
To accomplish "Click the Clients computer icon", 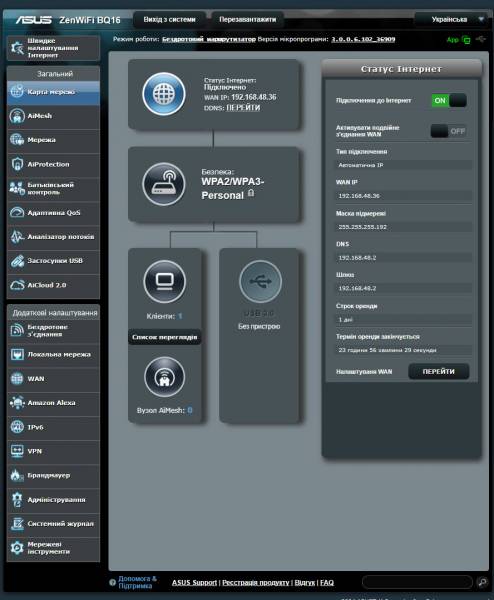I will coord(165,282).
